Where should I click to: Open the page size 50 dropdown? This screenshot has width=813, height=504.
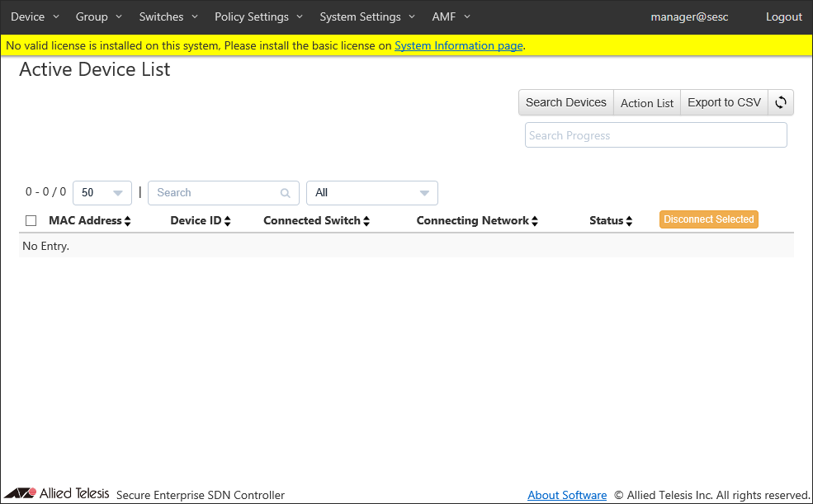coord(102,193)
